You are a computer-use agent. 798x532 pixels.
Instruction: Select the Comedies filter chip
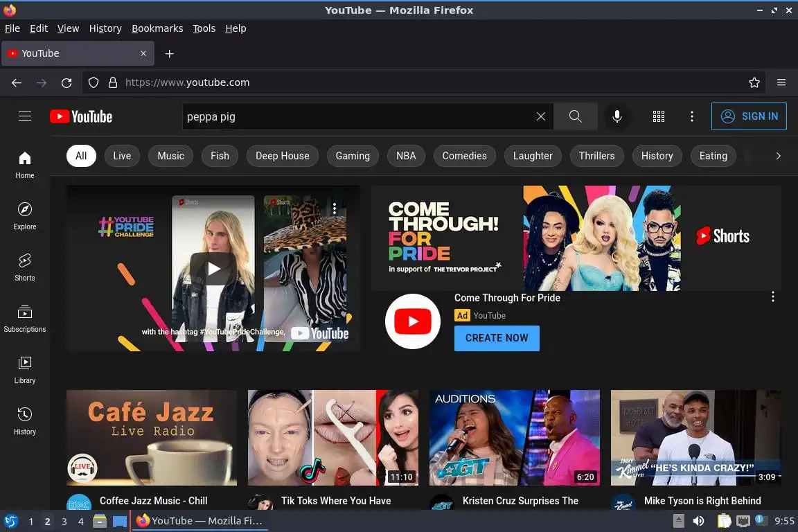(x=465, y=156)
